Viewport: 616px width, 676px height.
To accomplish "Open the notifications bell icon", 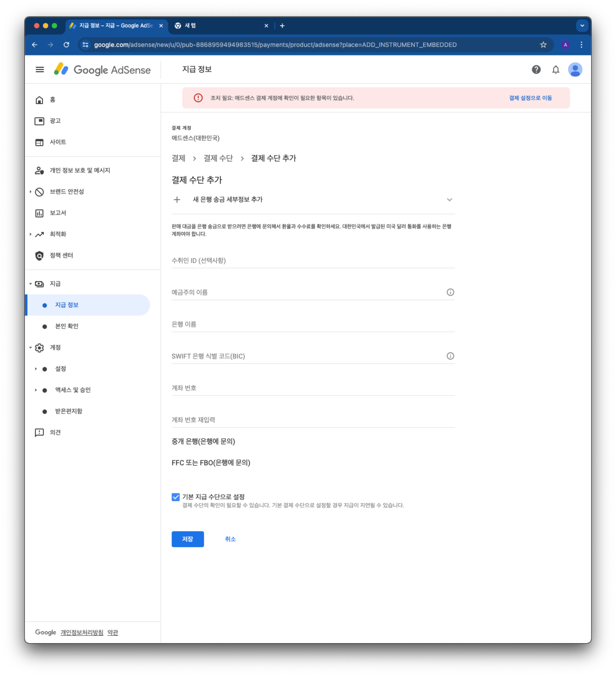I will coord(555,69).
